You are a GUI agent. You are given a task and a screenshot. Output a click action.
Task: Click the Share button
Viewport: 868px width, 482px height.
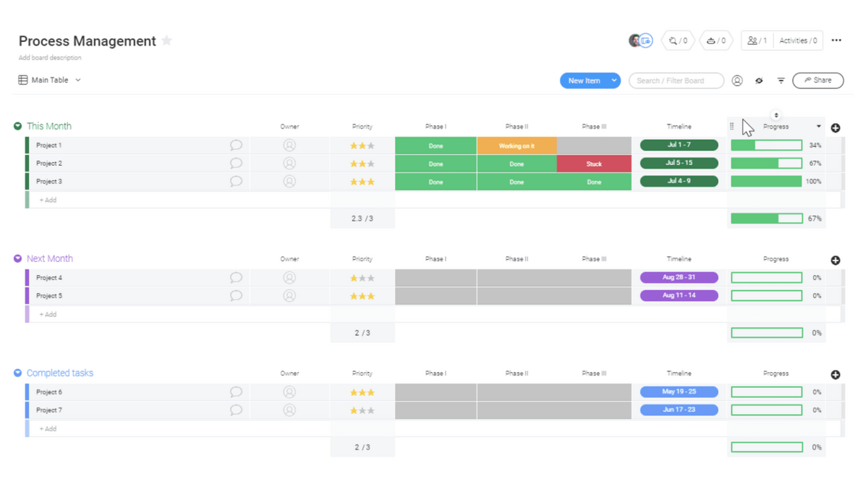tap(818, 80)
